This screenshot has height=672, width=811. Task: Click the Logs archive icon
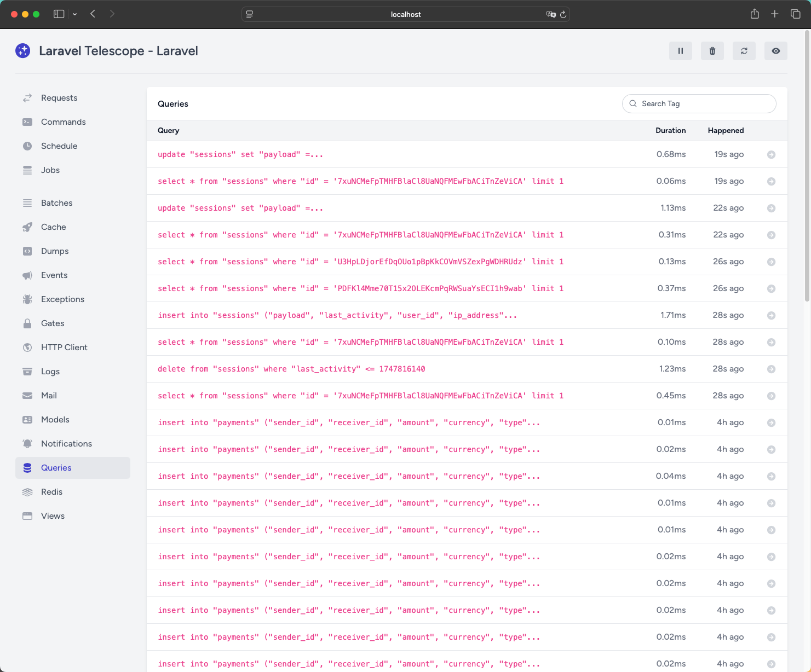[27, 372]
